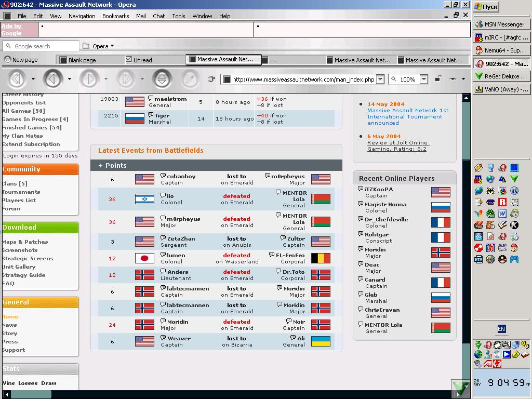Image resolution: width=532 pixels, height=399 pixels.
Task: Open Review at Jolt Online Gaming link
Action: click(397, 145)
